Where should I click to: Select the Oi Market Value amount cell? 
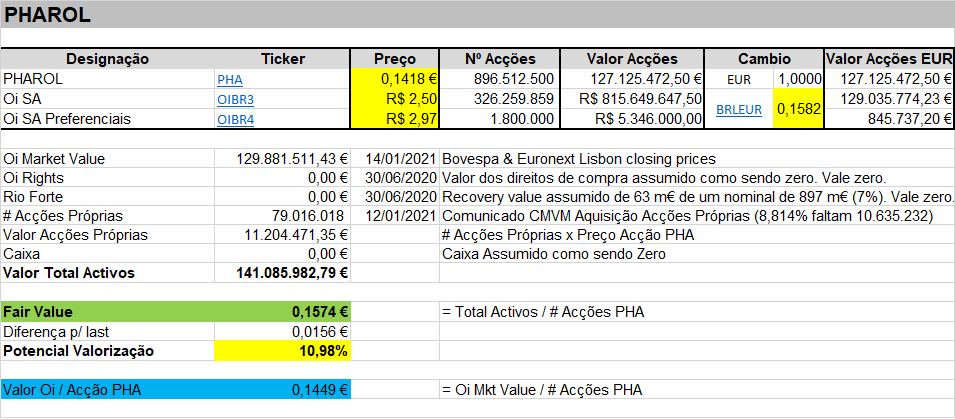click(x=283, y=160)
